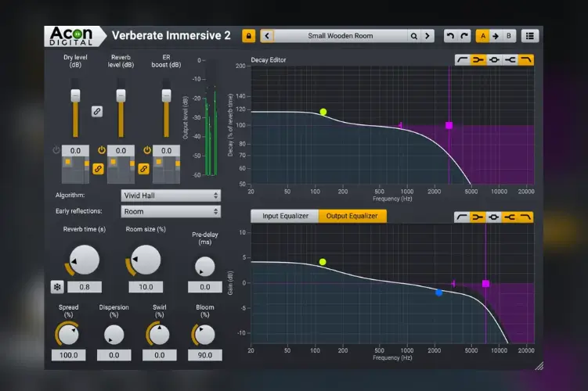
Task: Click Reverb time knob
Action: coord(85,260)
